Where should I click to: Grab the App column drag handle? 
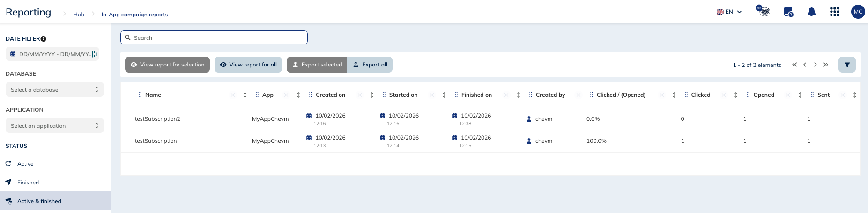coord(257,95)
